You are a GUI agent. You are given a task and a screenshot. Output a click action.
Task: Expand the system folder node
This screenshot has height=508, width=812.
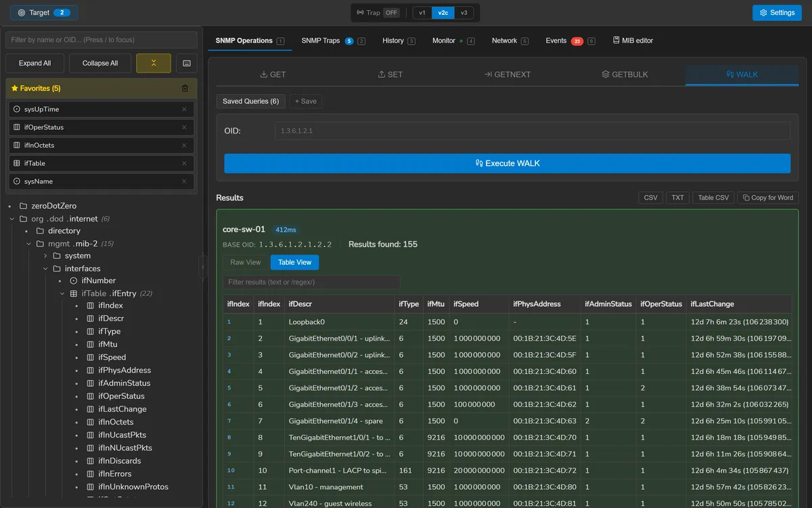(45, 256)
